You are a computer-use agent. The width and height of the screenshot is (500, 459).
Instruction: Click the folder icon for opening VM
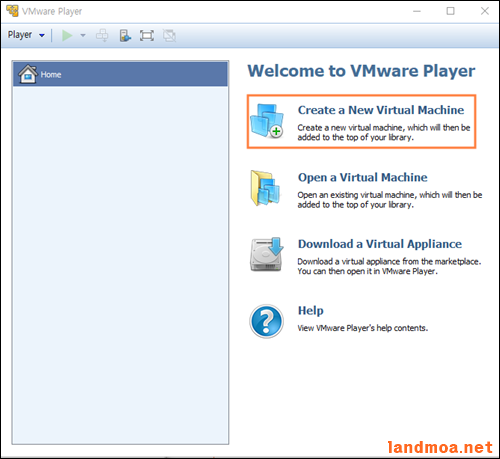click(265, 188)
